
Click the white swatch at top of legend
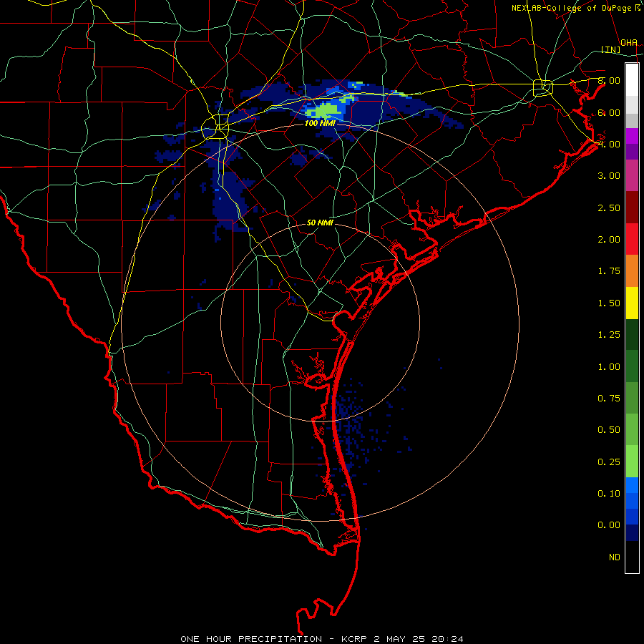point(632,80)
